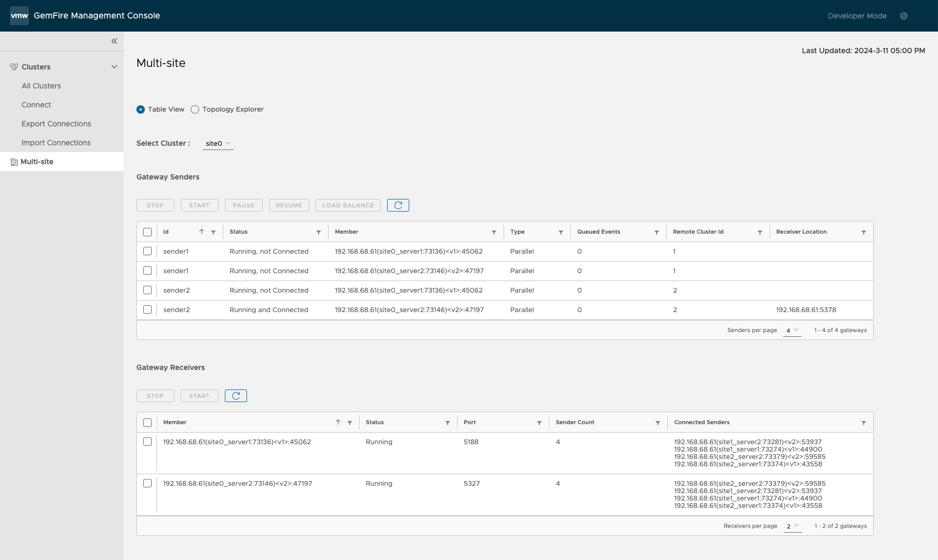The image size is (938, 560).
Task: Click STOP for gateway senders
Action: (x=155, y=205)
